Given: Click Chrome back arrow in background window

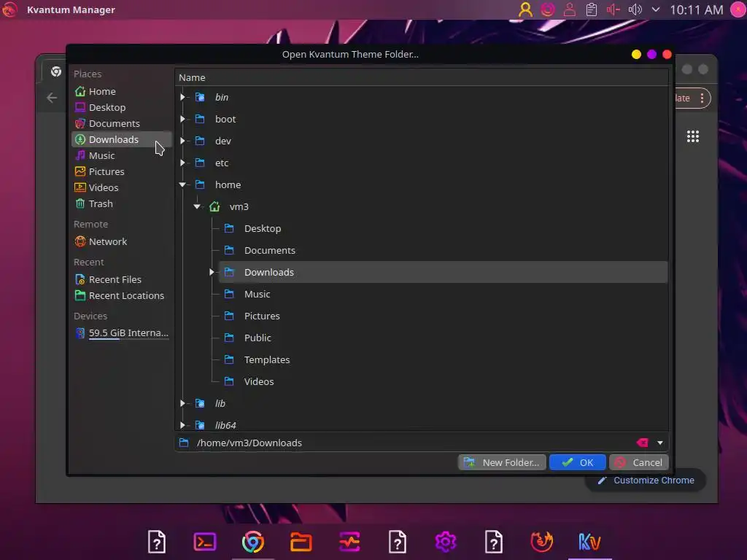Looking at the screenshot, I should tap(52, 98).
